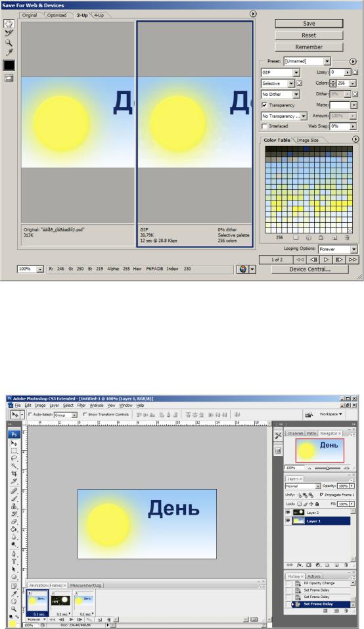Screen dimensions: 364x629
Task: Toggle slices visibility icon in Save for Web
Action: 9,78
